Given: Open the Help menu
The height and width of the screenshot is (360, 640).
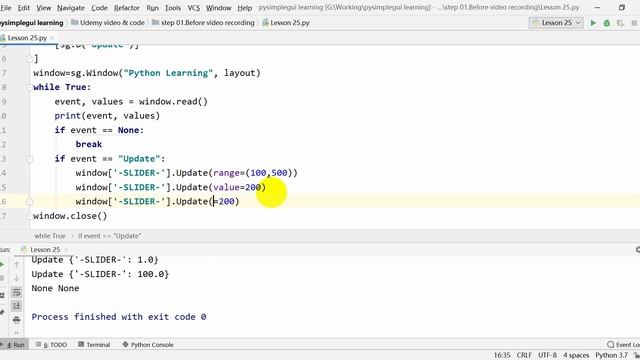Looking at the screenshot, I should [x=244, y=8].
